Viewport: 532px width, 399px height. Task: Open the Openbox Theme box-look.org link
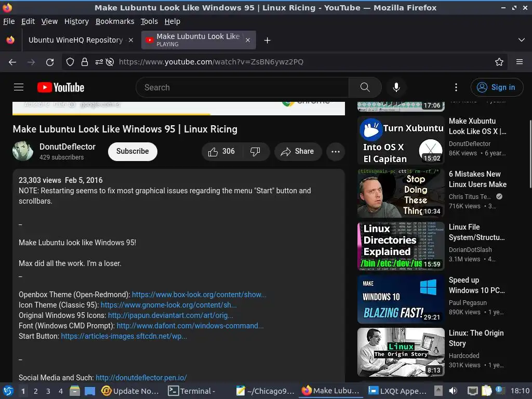199,295
